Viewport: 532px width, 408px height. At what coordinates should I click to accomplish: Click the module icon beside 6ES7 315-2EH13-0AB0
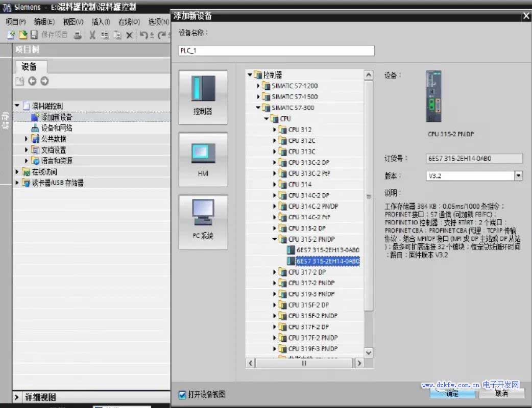(x=291, y=250)
